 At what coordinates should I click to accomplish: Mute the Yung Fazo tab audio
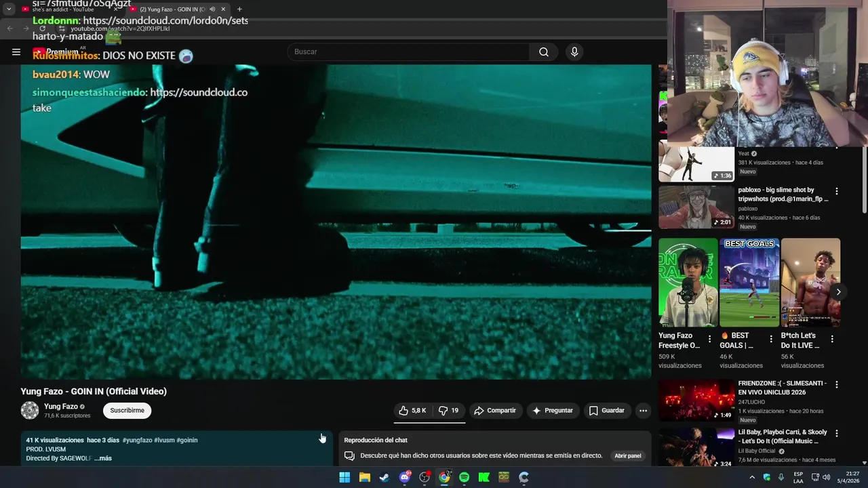click(212, 9)
